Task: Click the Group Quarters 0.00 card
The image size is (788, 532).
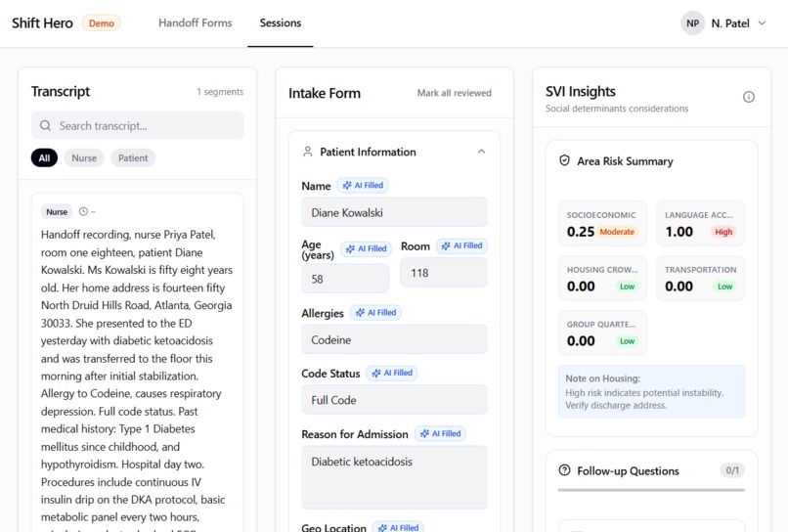Action: pyautogui.click(x=602, y=332)
